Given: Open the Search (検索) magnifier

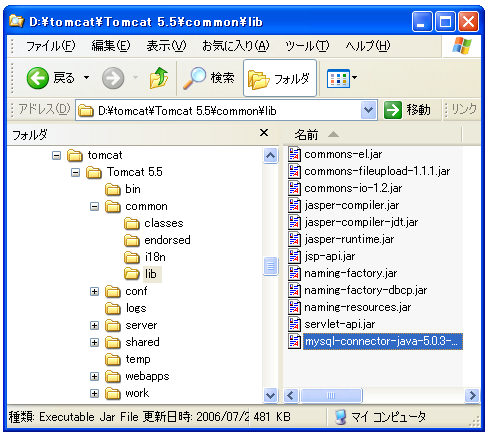Looking at the screenshot, I should pos(195,78).
